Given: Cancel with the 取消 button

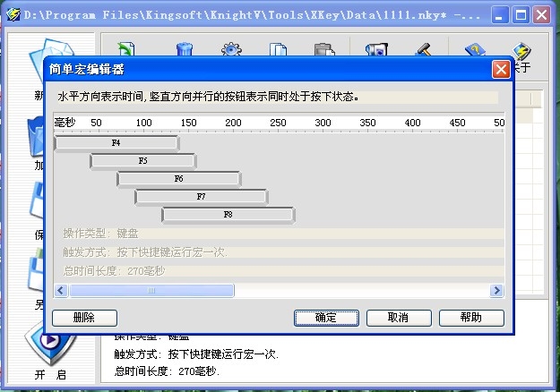Looking at the screenshot, I should click(x=399, y=318).
